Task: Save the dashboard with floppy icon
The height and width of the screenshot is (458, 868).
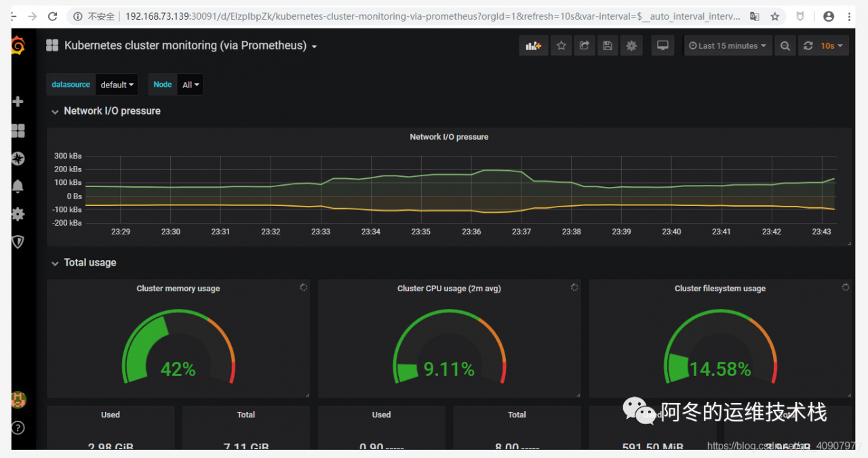Action: tap(608, 45)
